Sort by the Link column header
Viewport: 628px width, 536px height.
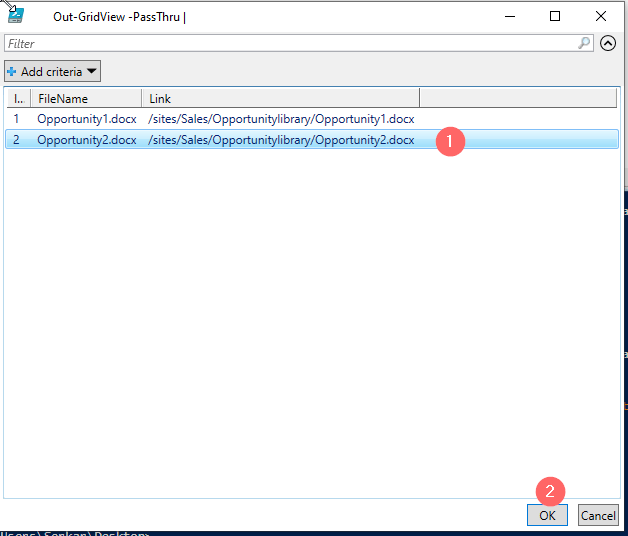tap(280, 99)
